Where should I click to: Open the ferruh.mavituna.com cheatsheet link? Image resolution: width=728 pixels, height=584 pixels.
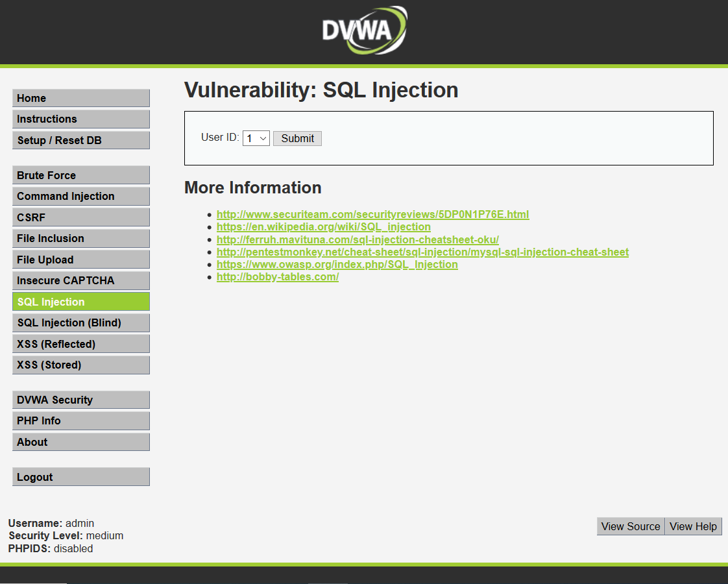coord(358,239)
